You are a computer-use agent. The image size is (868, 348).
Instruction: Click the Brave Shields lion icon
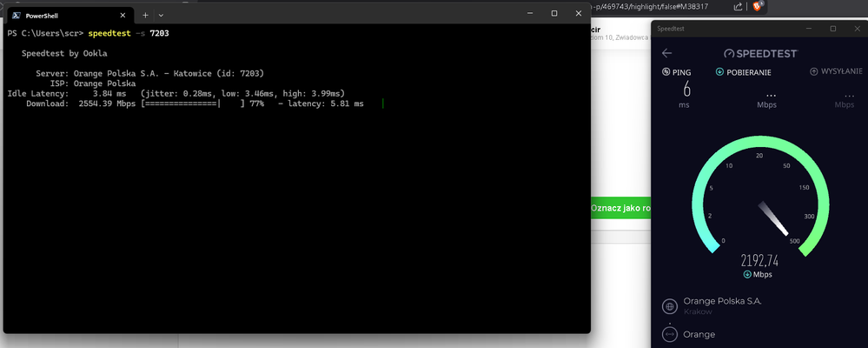click(757, 6)
